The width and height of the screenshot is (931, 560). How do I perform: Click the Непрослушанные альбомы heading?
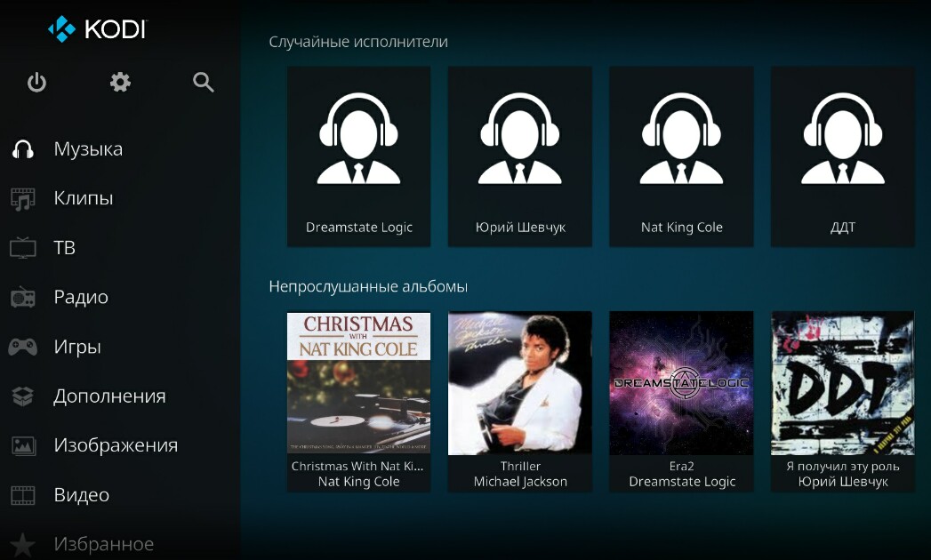(x=368, y=287)
